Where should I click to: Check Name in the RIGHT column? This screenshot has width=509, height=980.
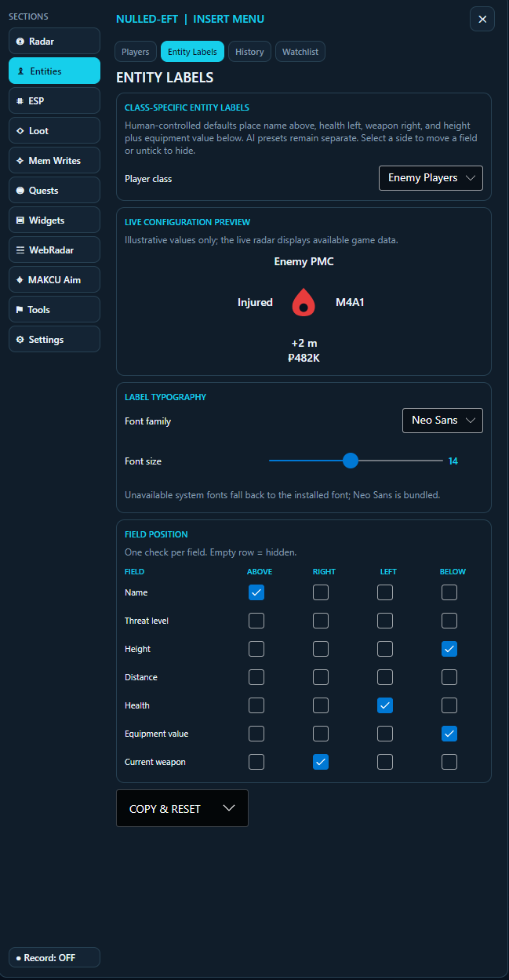coord(321,592)
